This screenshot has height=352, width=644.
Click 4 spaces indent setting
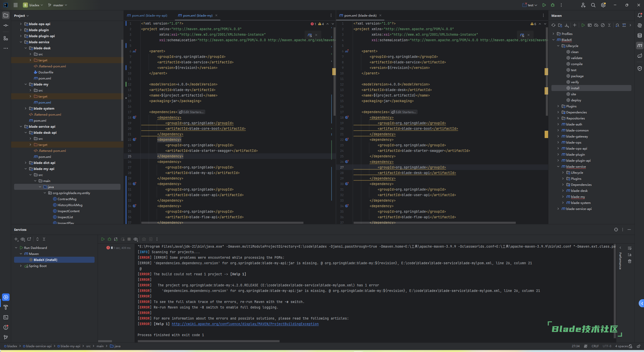[621, 346]
